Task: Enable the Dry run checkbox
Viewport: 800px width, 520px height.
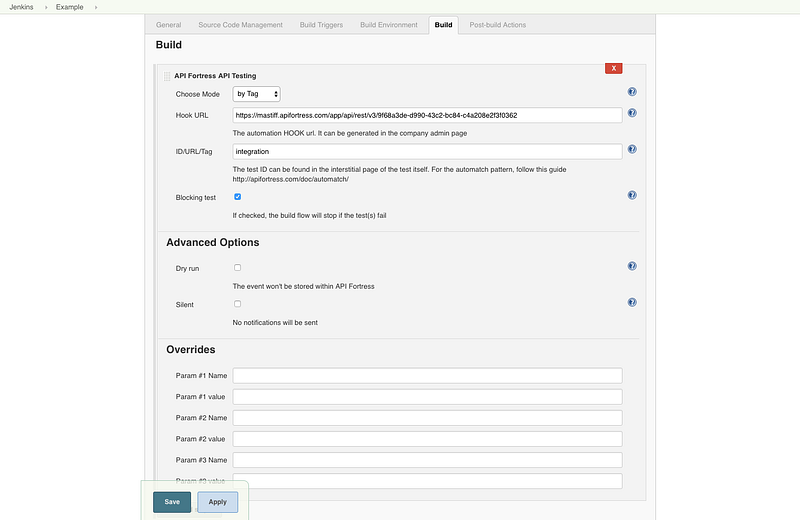Action: 237,268
